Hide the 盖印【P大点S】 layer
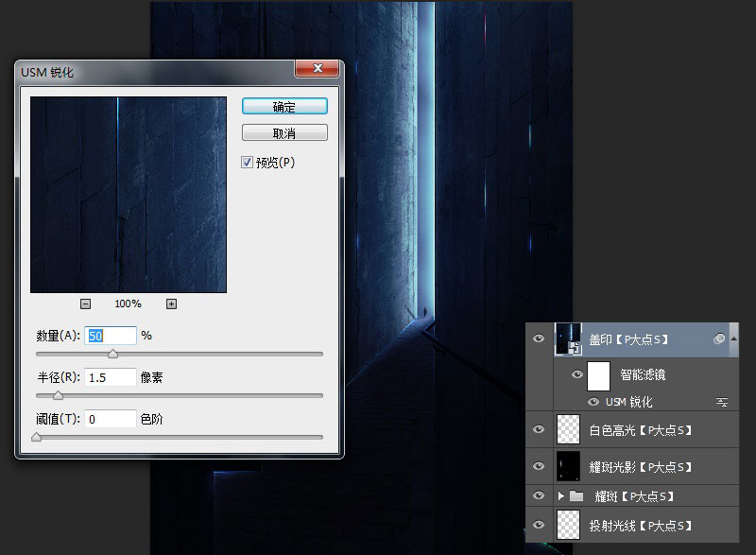Viewport: 756px width, 555px height. (x=539, y=339)
